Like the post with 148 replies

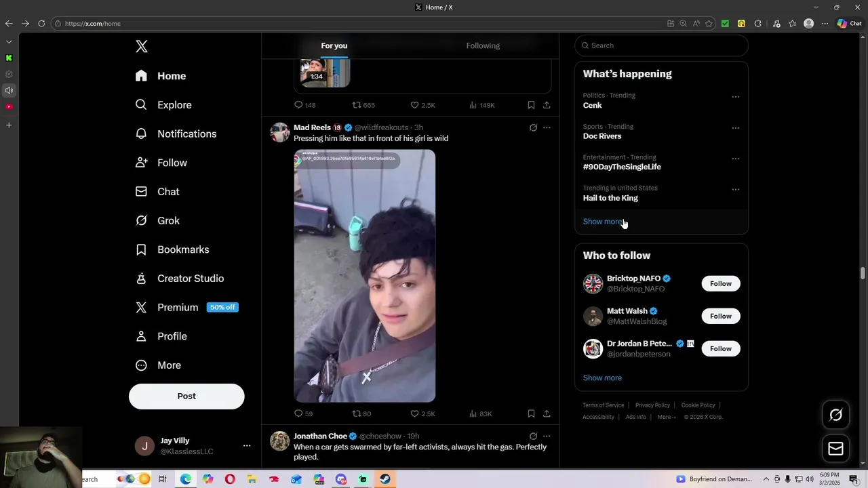click(x=422, y=105)
